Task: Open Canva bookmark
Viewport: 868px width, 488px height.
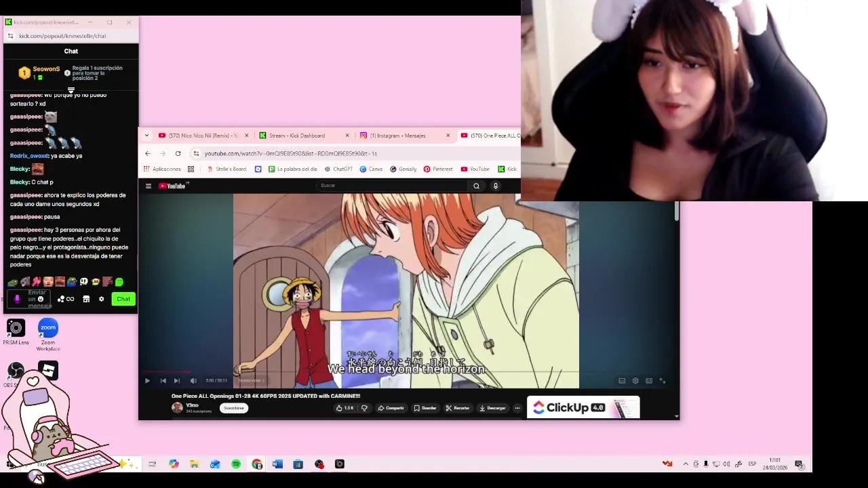Action: [372, 169]
